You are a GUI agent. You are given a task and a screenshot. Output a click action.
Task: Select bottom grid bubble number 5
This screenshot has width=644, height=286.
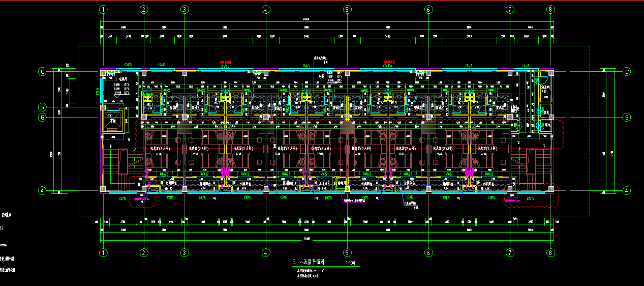tap(347, 252)
